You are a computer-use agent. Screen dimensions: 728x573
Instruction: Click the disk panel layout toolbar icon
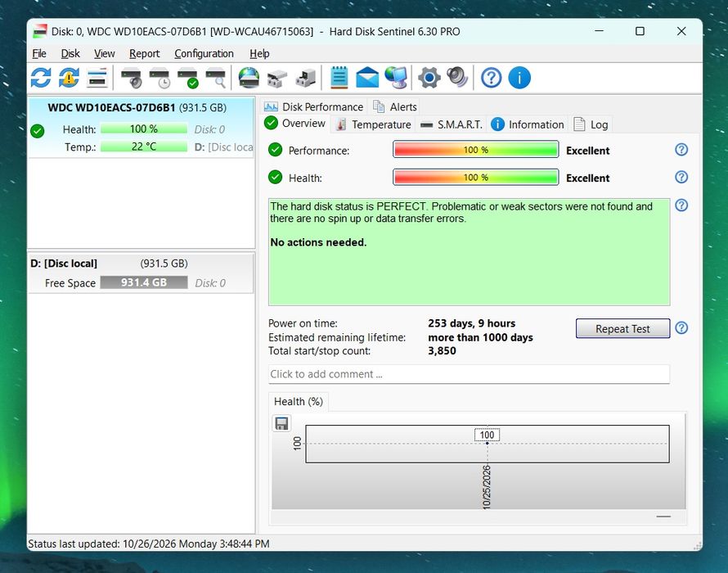click(x=97, y=78)
